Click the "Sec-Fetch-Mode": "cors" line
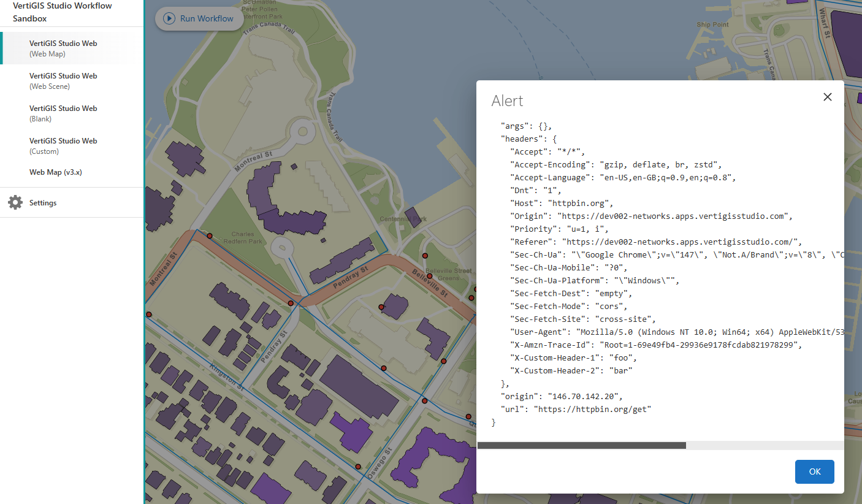 (569, 306)
